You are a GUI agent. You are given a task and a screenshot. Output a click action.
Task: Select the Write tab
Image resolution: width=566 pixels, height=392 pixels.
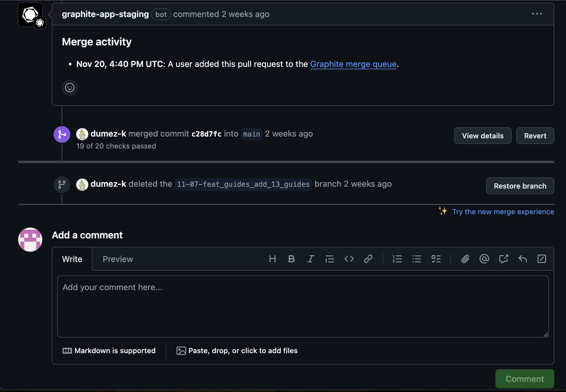72,259
